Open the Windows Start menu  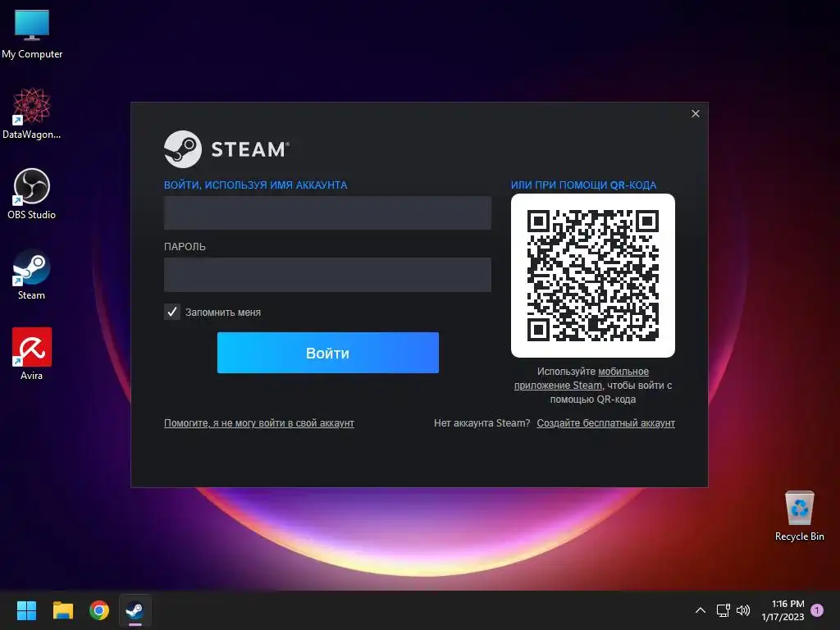click(x=26, y=610)
